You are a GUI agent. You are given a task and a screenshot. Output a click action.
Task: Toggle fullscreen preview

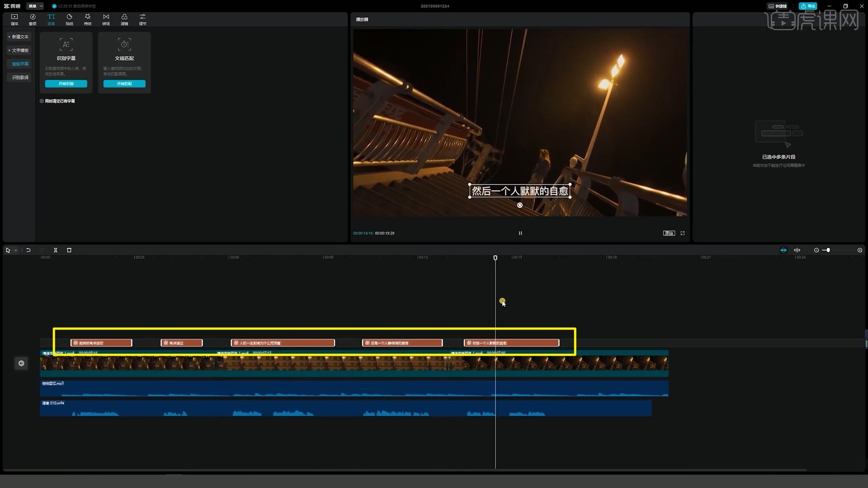pos(683,233)
